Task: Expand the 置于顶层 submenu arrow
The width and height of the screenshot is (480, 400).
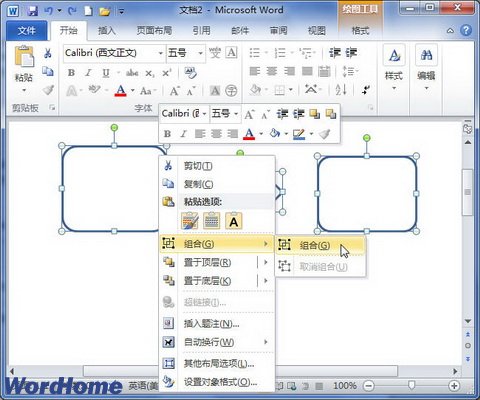Action: tap(266, 262)
